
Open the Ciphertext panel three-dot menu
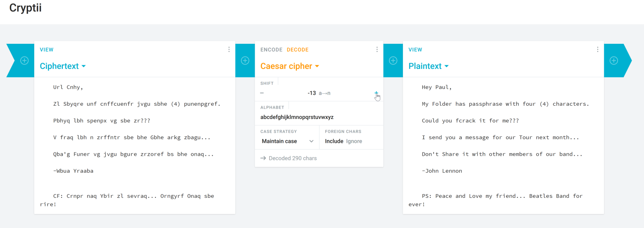229,50
